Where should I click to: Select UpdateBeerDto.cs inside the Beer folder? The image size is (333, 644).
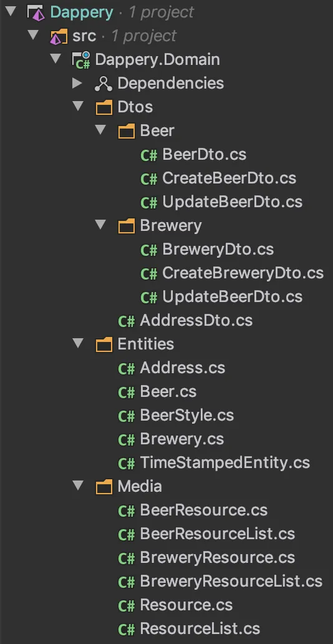[x=233, y=202]
